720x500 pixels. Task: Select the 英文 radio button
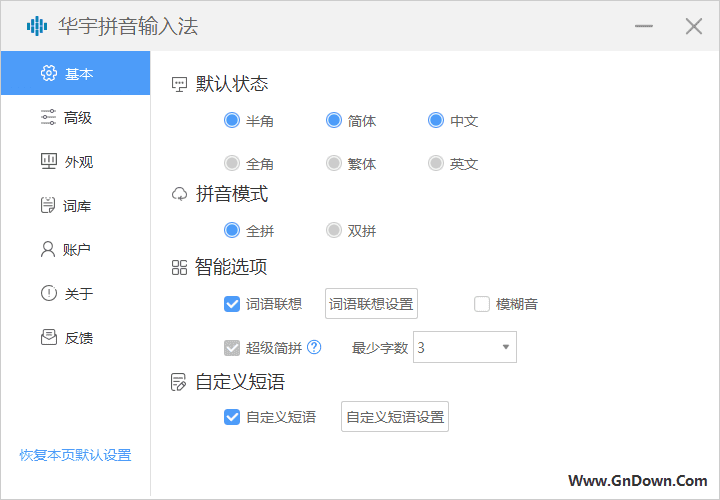pyautogui.click(x=436, y=163)
